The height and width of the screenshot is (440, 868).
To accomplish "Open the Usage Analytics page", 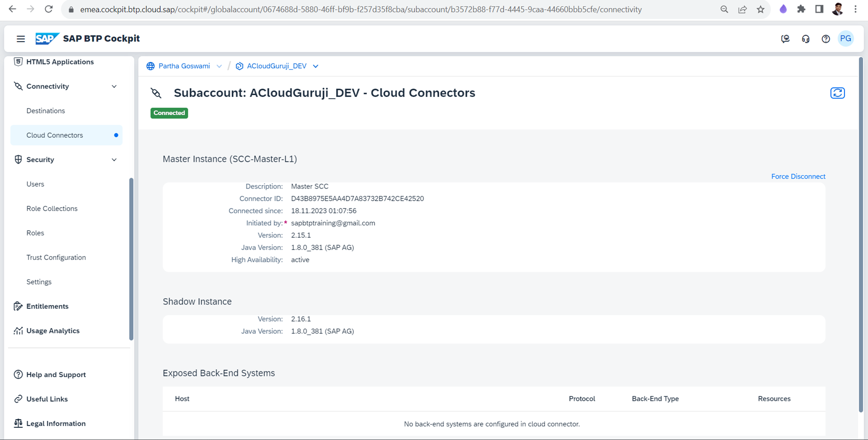I will click(53, 331).
